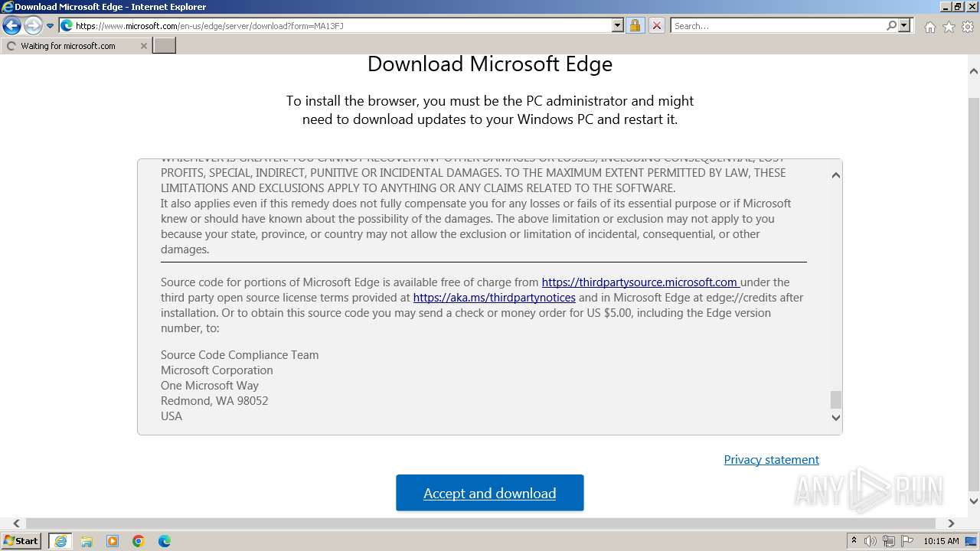This screenshot has height=551, width=980.
Task: Select the 'Waiting for microsoft.com' tab
Action: point(75,46)
